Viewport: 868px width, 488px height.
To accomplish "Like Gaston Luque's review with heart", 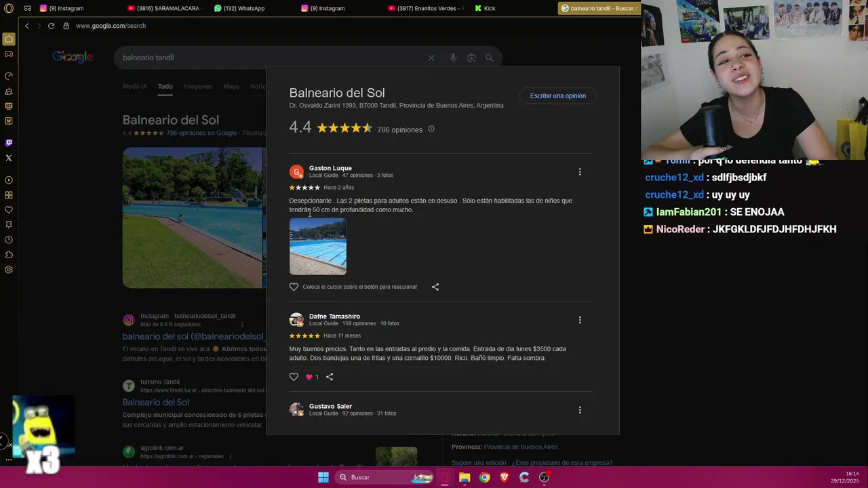I will click(x=294, y=287).
